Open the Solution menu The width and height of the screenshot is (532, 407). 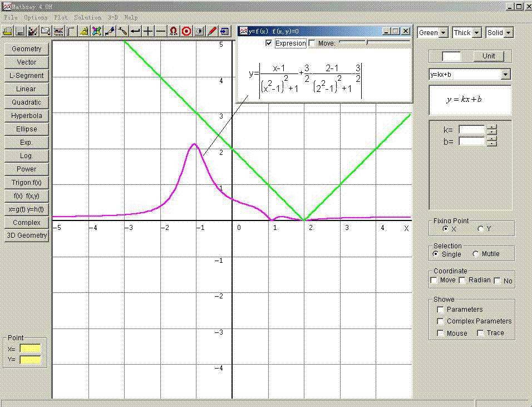tap(87, 17)
